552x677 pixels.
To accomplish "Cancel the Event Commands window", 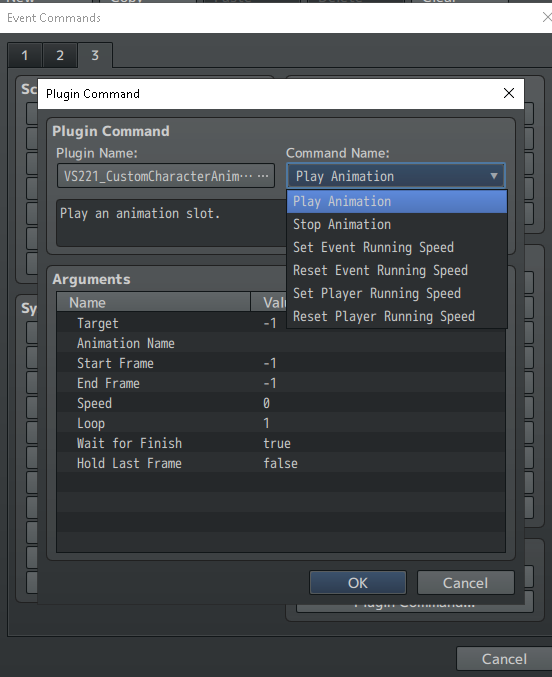I will 504,659.
